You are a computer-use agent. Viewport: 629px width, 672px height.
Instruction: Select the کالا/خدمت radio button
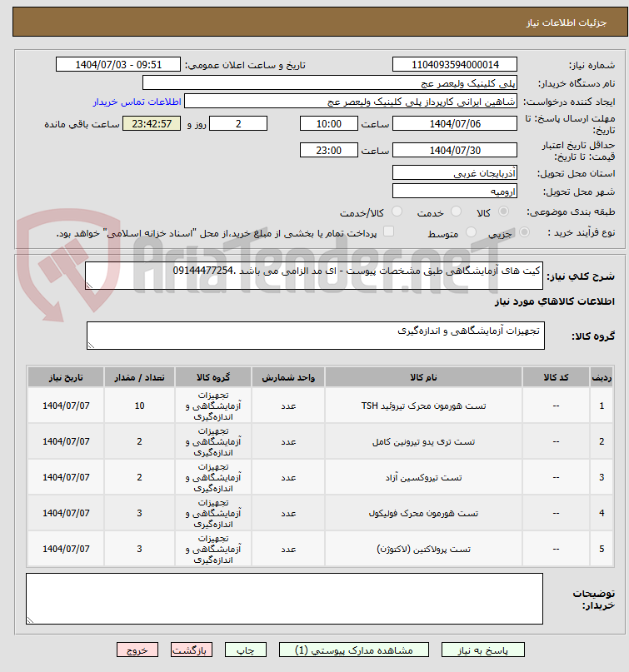click(x=397, y=212)
